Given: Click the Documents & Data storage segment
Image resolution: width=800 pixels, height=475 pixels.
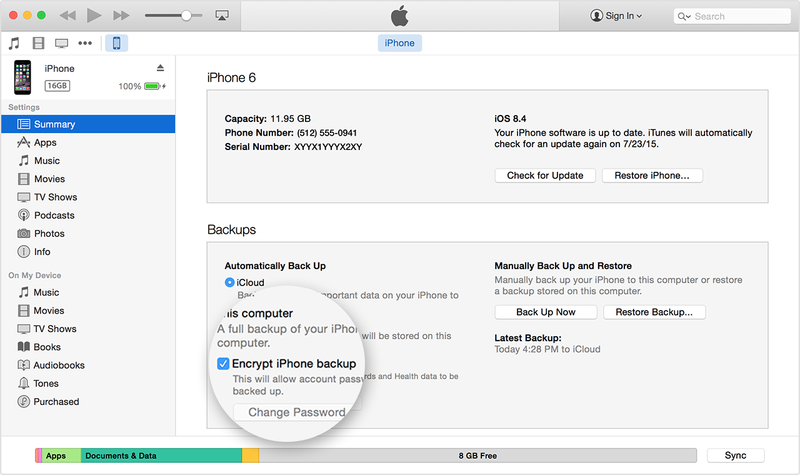Looking at the screenshot, I should 161,456.
